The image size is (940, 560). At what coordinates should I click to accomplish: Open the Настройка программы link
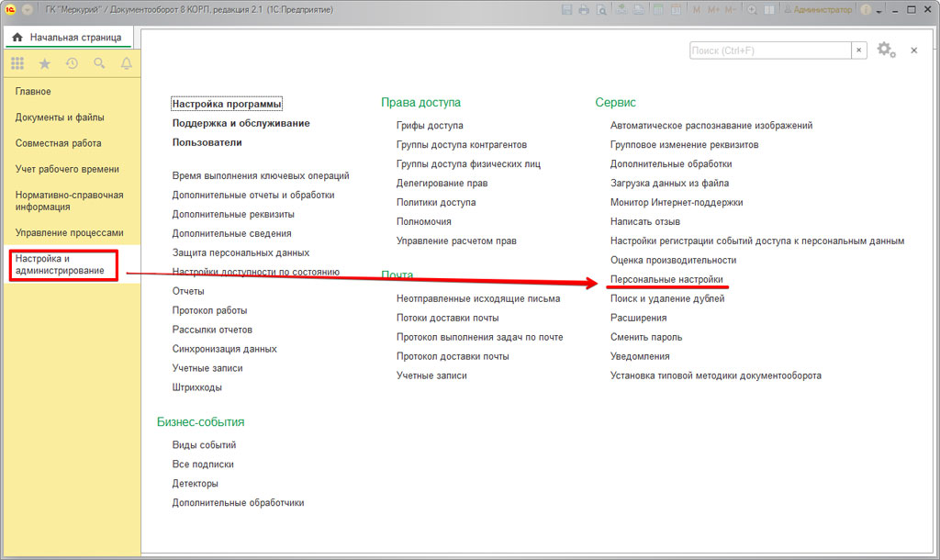coord(227,105)
